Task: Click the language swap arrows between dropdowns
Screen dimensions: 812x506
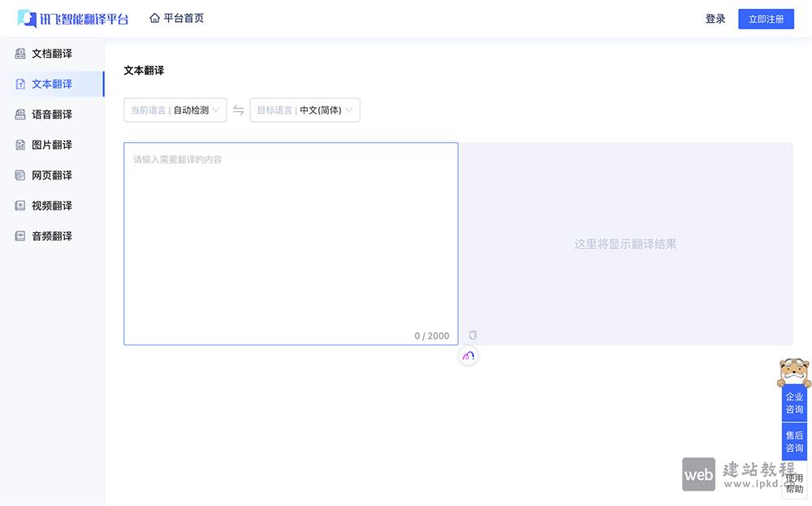Action: [239, 110]
